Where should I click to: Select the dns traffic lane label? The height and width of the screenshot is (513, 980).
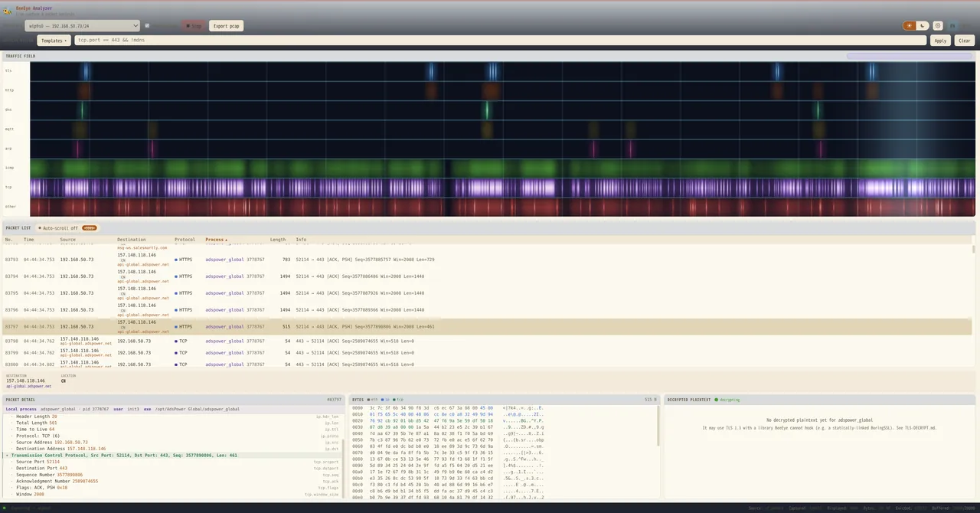click(8, 109)
